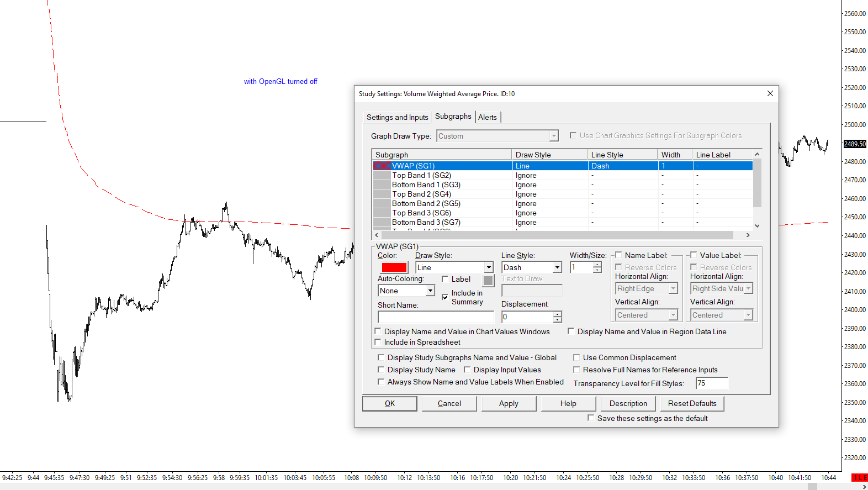Check Display Name and Value in Chart Values Windows
The image size is (868, 490).
[378, 331]
